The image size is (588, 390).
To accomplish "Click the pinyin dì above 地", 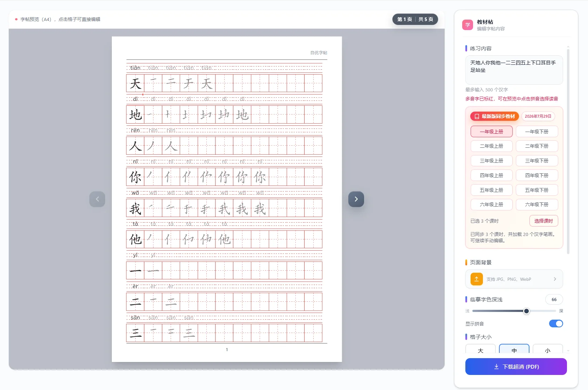I will 135,99.
